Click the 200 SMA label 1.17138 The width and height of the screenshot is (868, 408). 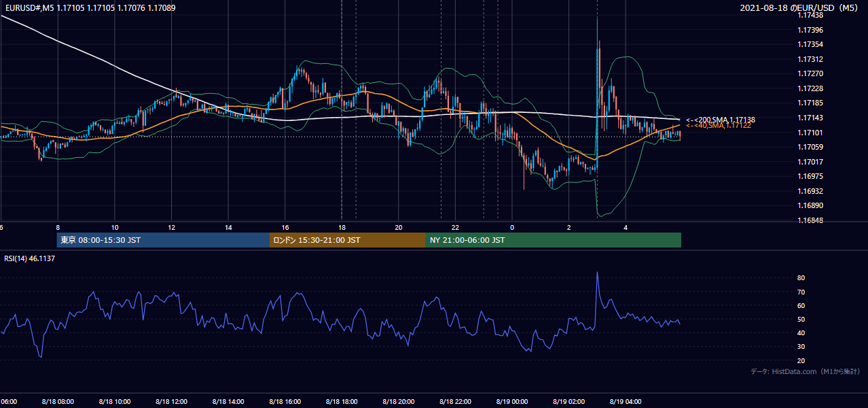(721, 120)
